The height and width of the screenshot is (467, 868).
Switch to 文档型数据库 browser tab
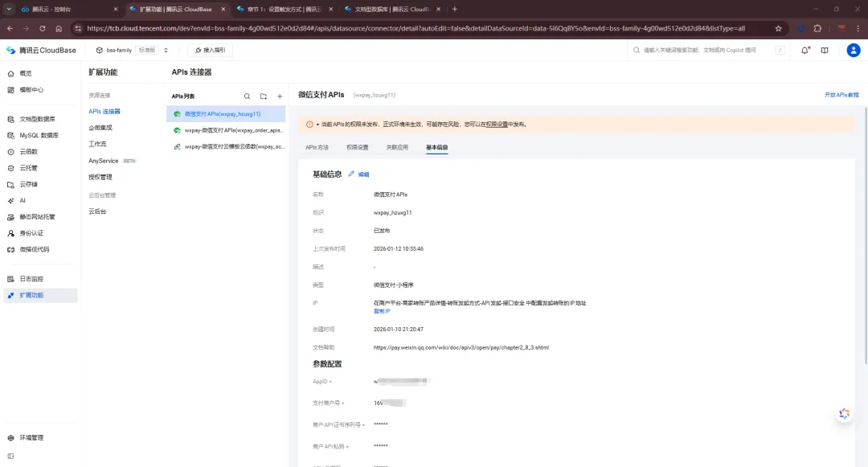pos(392,10)
